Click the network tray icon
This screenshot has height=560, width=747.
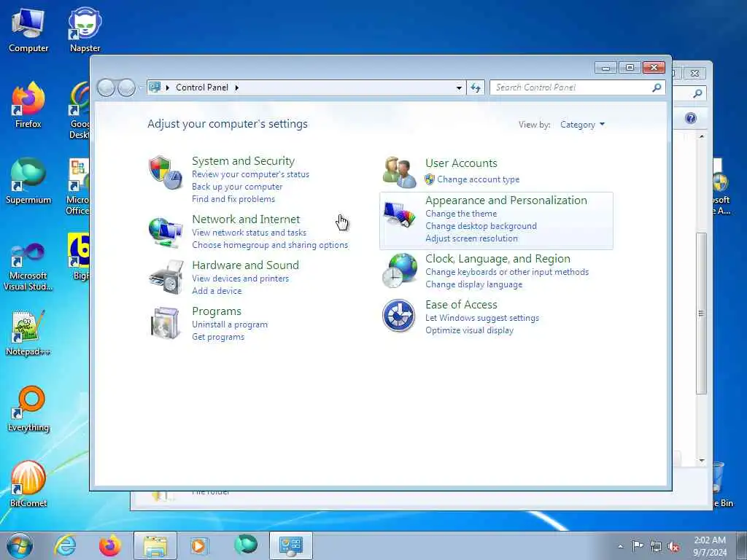point(656,547)
